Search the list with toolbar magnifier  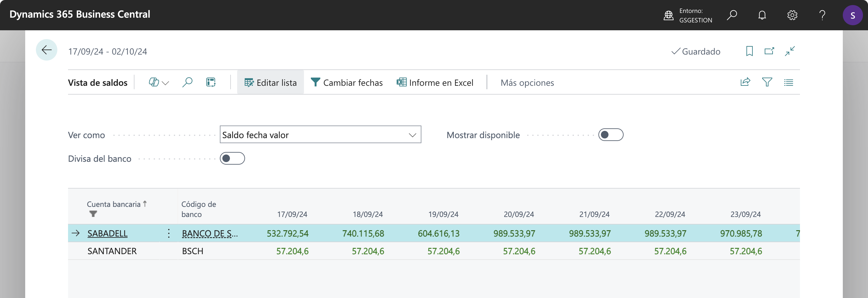coord(187,82)
